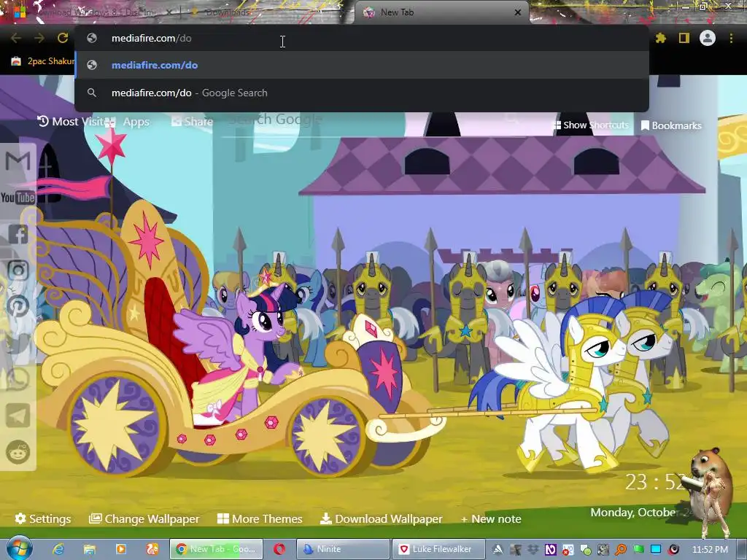747x560 pixels.
Task: Open the Telegram sidebar shortcut
Action: click(x=18, y=416)
